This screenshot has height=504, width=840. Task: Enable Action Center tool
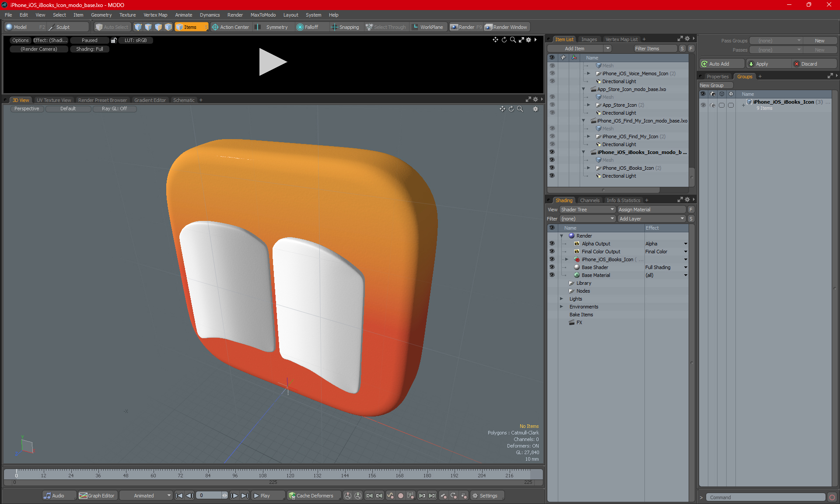pos(231,27)
